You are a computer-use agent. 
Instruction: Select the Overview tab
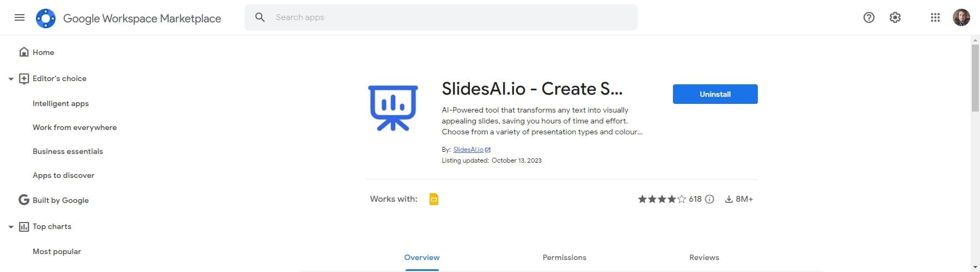(421, 257)
